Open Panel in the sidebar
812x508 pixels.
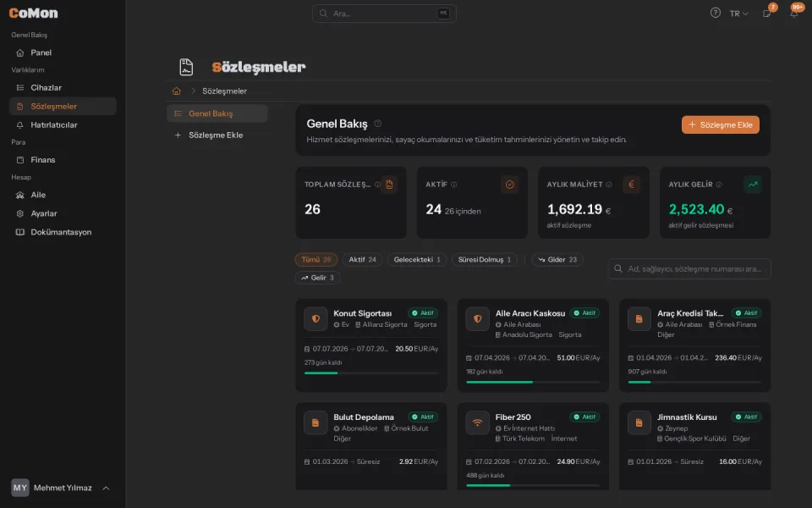click(63, 52)
